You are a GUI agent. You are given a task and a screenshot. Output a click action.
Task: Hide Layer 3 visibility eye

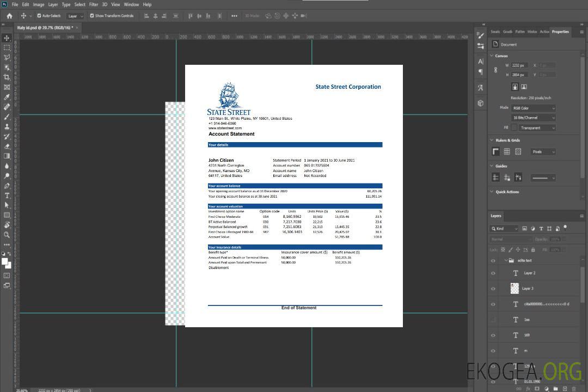[493, 289]
